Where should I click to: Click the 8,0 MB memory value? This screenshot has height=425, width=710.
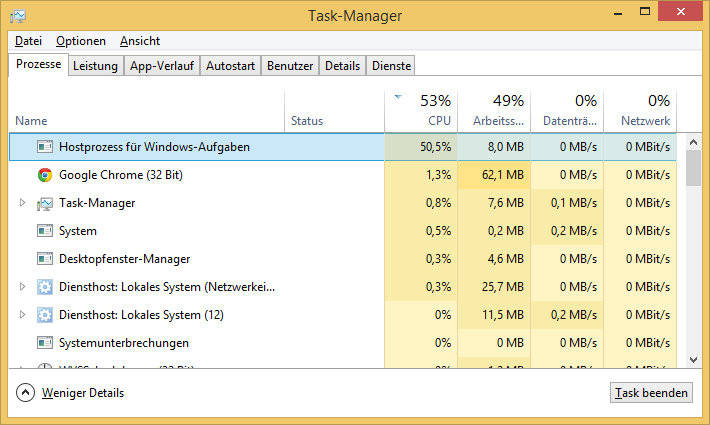505,147
